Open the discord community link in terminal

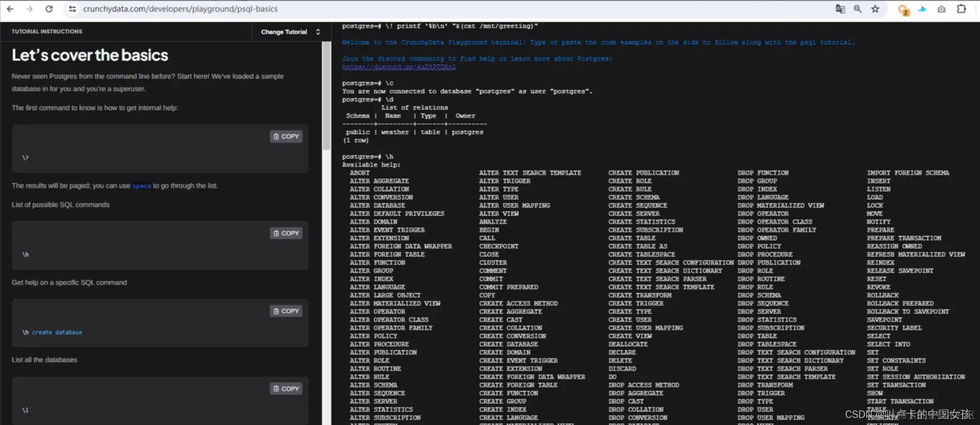coord(399,67)
